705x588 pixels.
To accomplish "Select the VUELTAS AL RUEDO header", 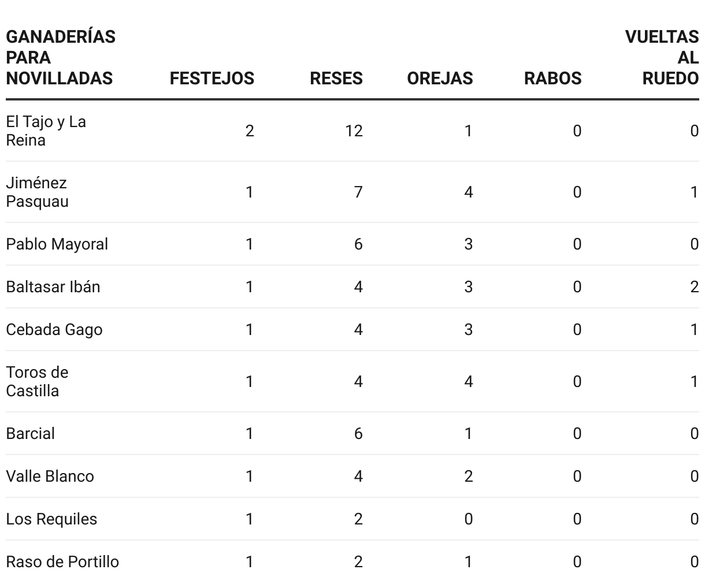I will (662, 58).
